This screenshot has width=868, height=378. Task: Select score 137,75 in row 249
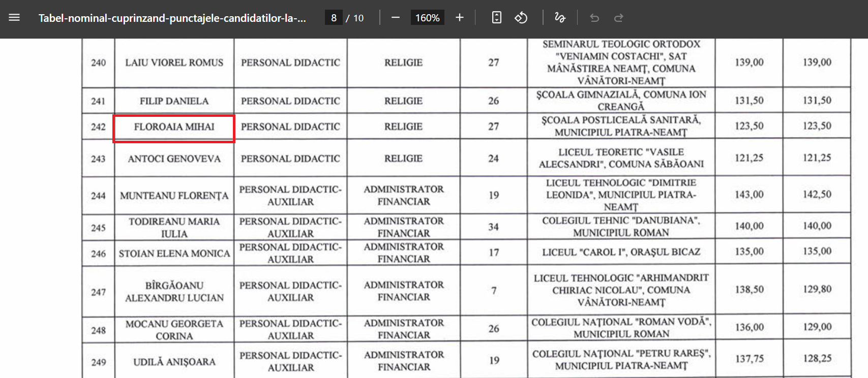[x=749, y=359]
